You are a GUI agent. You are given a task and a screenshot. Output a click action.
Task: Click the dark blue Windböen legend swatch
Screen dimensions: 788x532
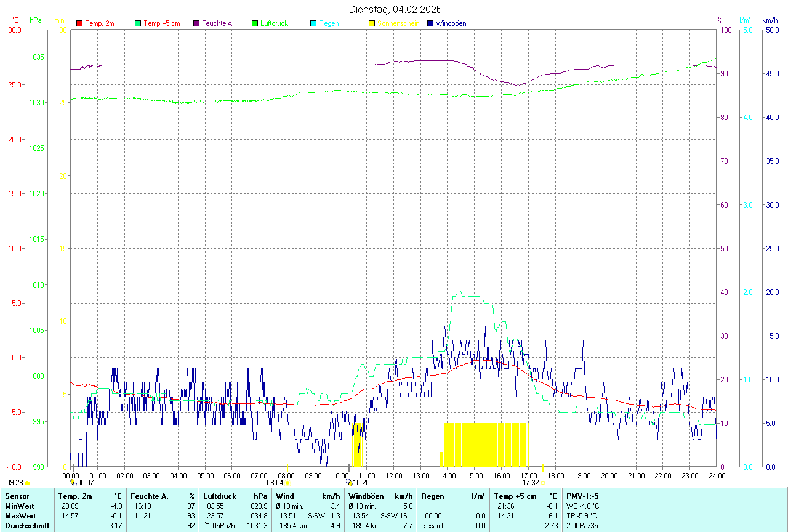coord(430,23)
